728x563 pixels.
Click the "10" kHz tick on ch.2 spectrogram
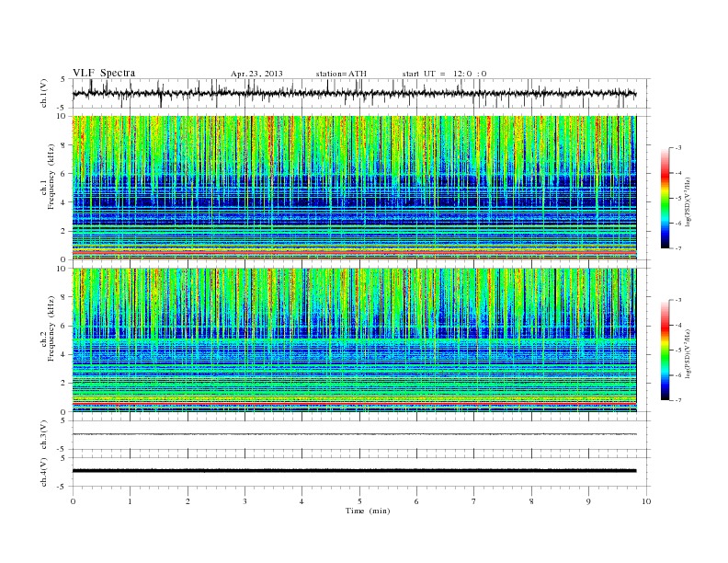click(x=63, y=269)
